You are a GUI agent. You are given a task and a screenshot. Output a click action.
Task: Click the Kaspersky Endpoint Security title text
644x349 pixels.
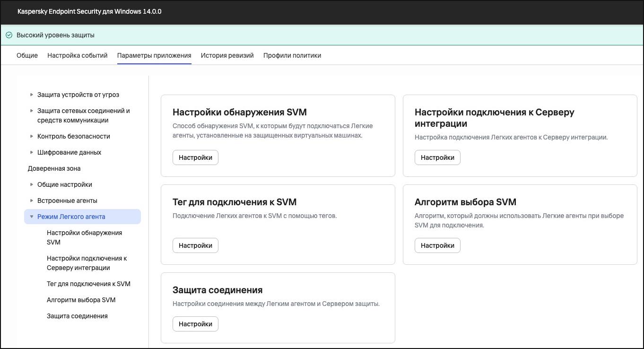pyautogui.click(x=89, y=11)
